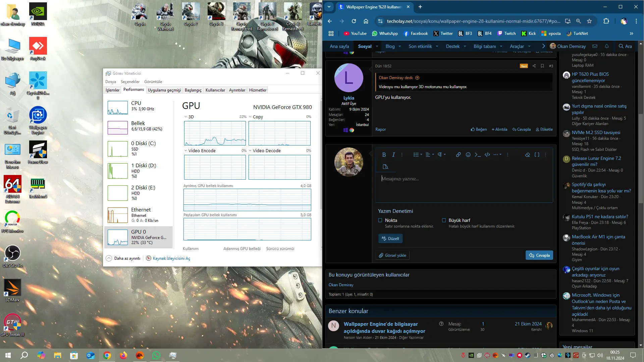Collapse Task Manager with Daha az ayrıntı
This screenshot has width=644, height=362.
[123, 258]
